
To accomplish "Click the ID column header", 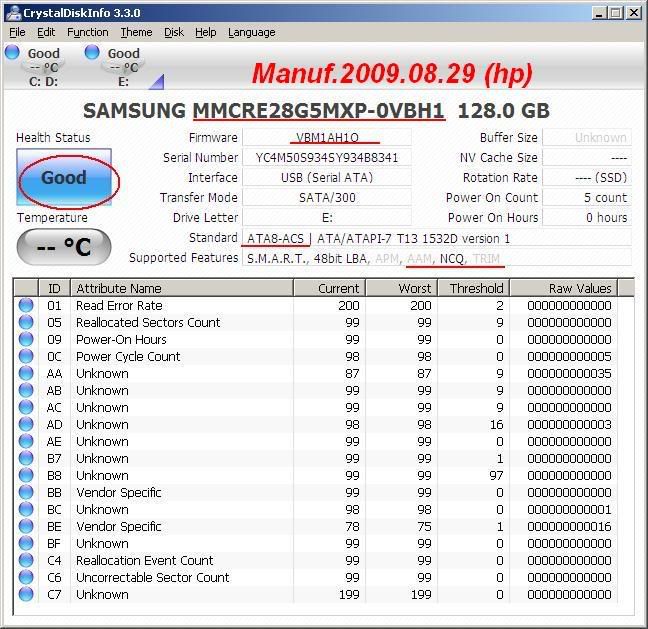I will 54,288.
